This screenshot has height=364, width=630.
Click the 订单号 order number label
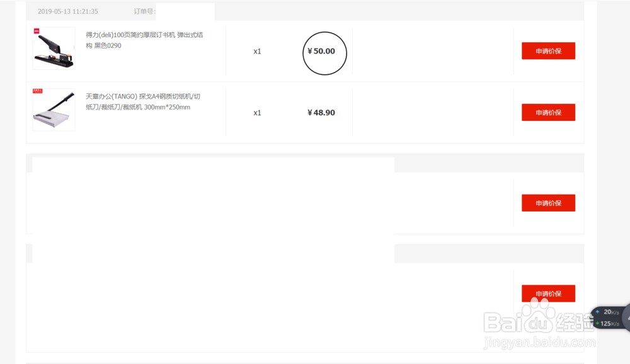[x=145, y=11]
